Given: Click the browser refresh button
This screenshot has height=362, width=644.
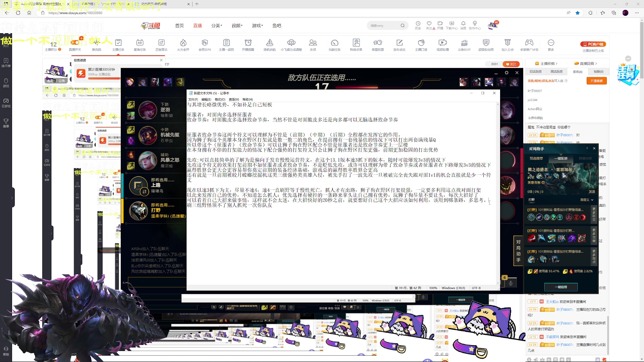Looking at the screenshot, I should (18, 13).
